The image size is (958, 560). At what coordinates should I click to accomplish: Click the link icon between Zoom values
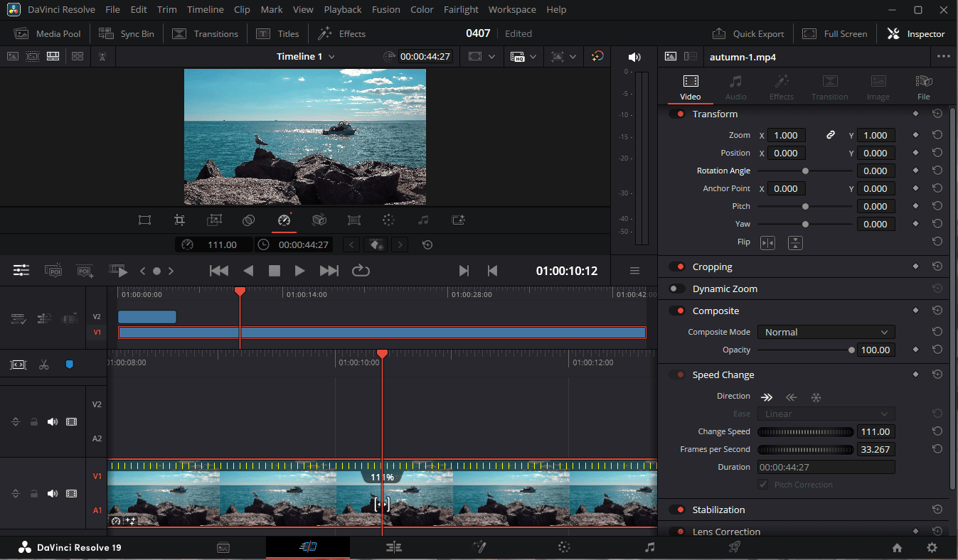pyautogui.click(x=830, y=135)
